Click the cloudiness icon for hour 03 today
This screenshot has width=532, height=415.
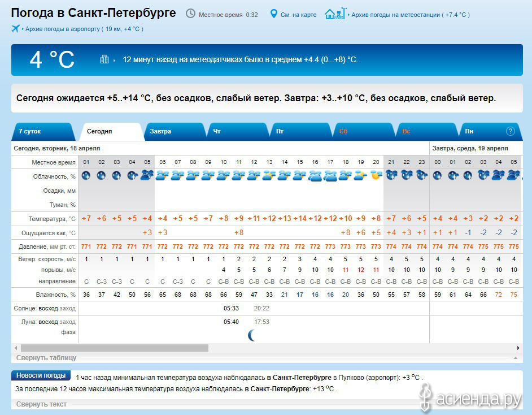tap(116, 176)
